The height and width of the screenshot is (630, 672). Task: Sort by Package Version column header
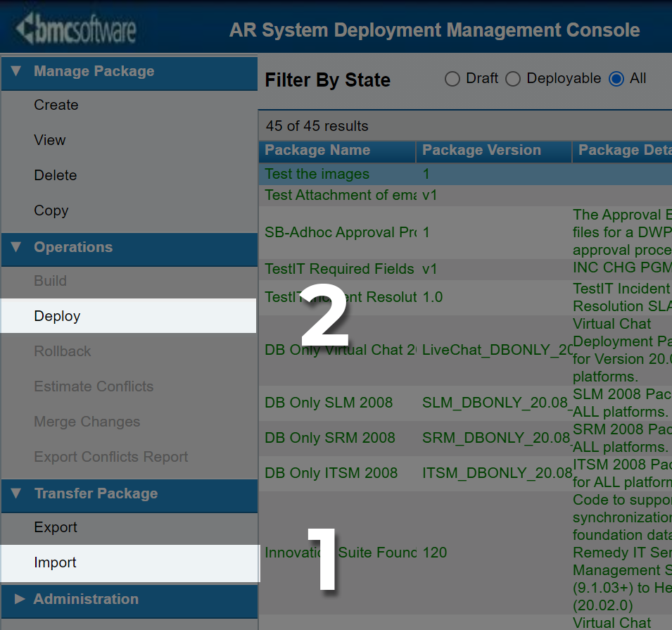point(481,150)
